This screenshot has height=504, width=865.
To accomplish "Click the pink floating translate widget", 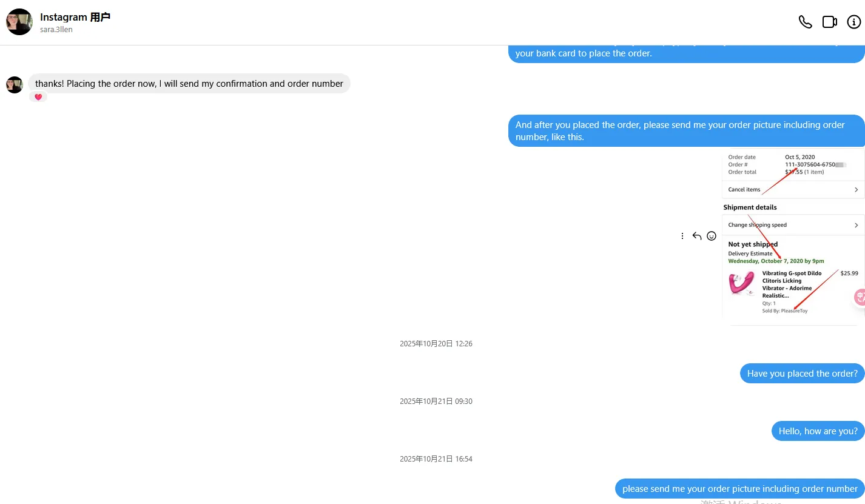I will [x=860, y=297].
